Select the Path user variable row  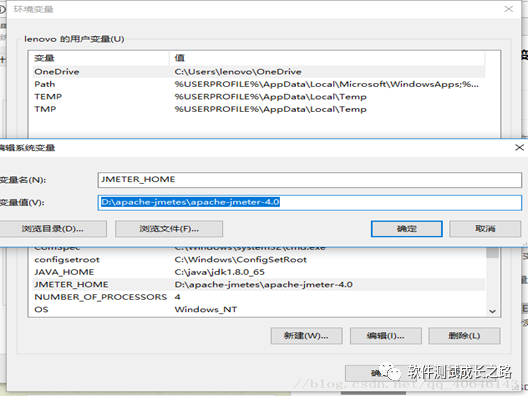(259, 84)
